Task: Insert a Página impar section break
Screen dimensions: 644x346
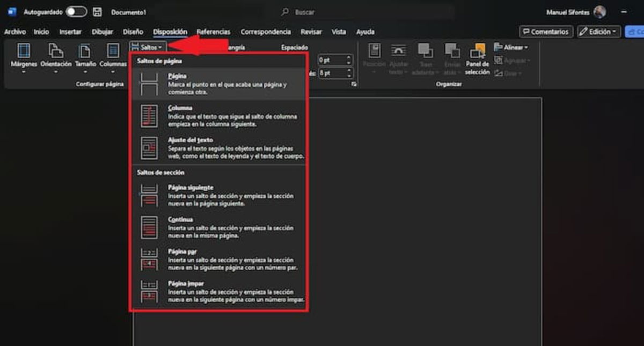Action: click(x=218, y=291)
